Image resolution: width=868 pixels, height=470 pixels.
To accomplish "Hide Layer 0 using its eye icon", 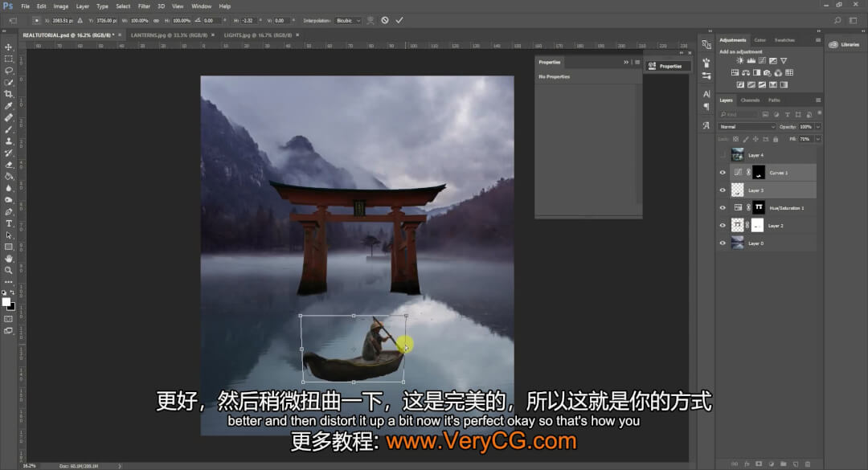I will [x=723, y=243].
